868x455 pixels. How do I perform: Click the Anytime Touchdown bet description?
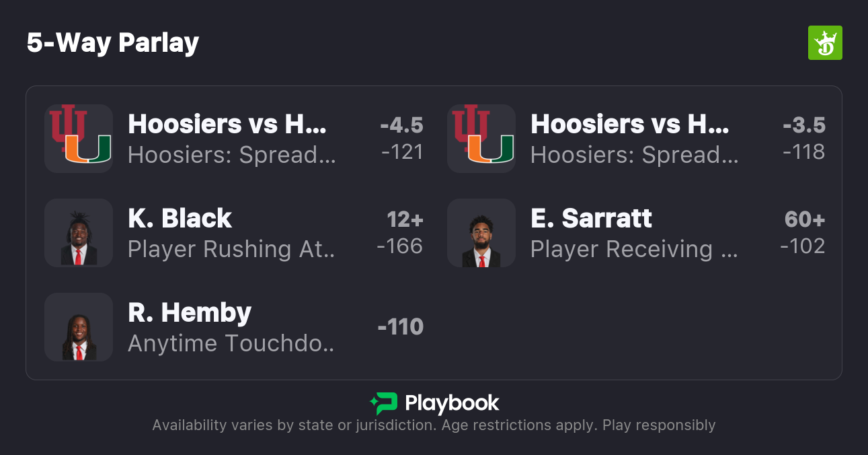click(231, 343)
